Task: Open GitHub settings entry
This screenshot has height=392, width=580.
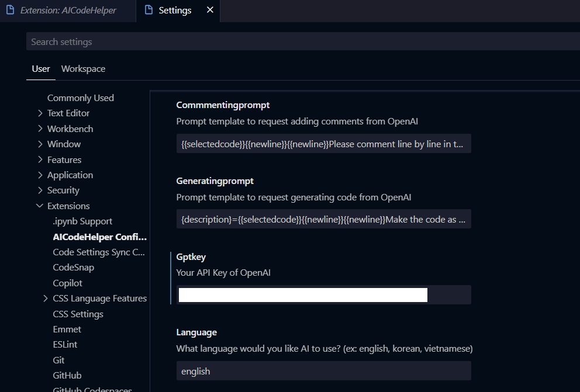Action: tap(67, 376)
